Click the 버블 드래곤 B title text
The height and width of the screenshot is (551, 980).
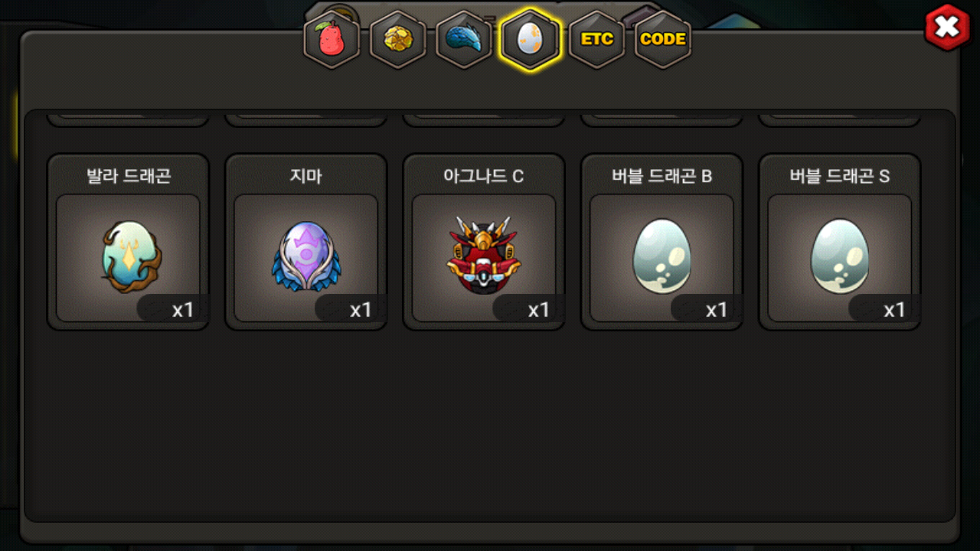(662, 176)
